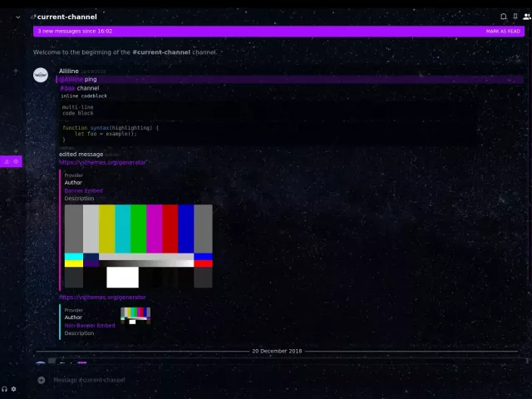Click the new messages banner
The height and width of the screenshot is (399, 532).
pos(249,31)
